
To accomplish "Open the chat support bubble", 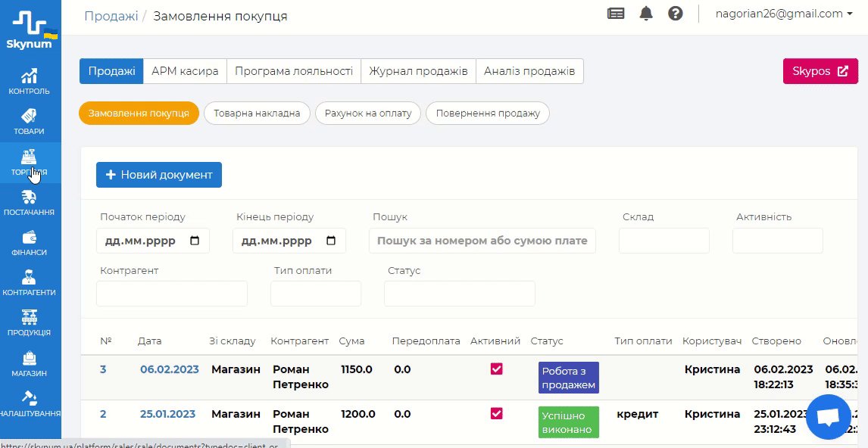I will [828, 417].
